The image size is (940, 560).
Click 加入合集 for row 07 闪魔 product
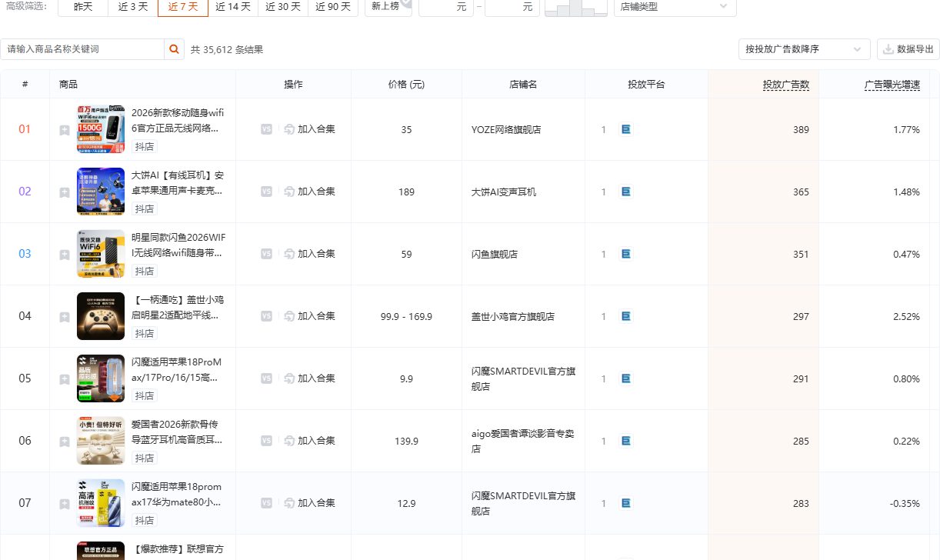(309, 503)
